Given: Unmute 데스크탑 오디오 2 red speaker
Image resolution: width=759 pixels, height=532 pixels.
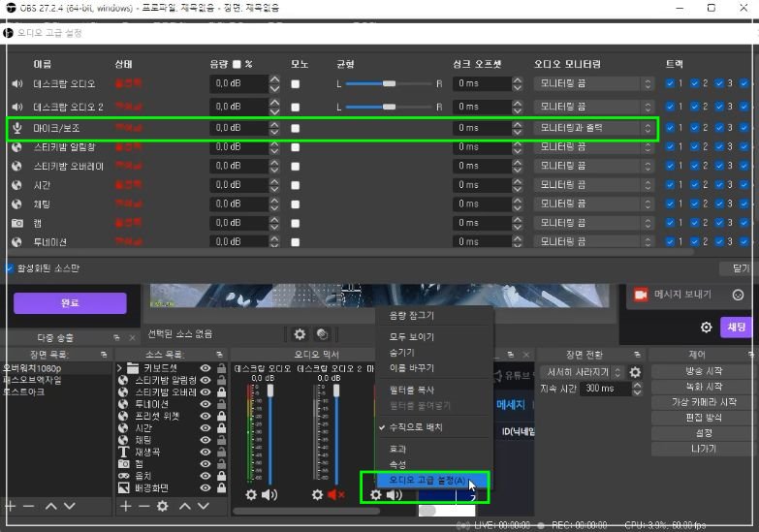Looking at the screenshot, I should 335,495.
